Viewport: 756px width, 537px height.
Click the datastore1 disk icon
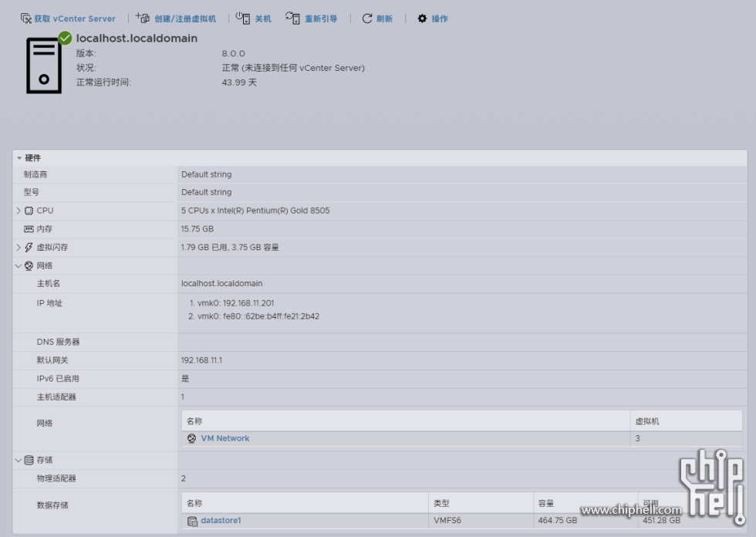coord(192,521)
